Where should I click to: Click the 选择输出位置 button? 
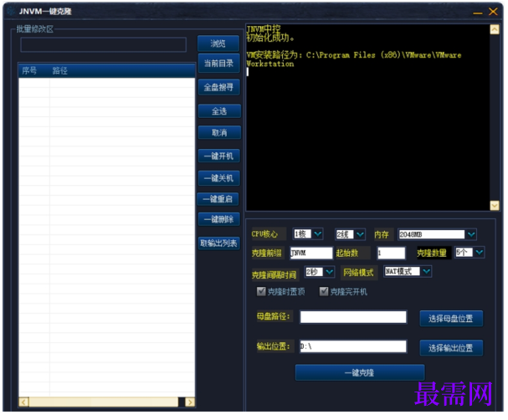pos(451,348)
